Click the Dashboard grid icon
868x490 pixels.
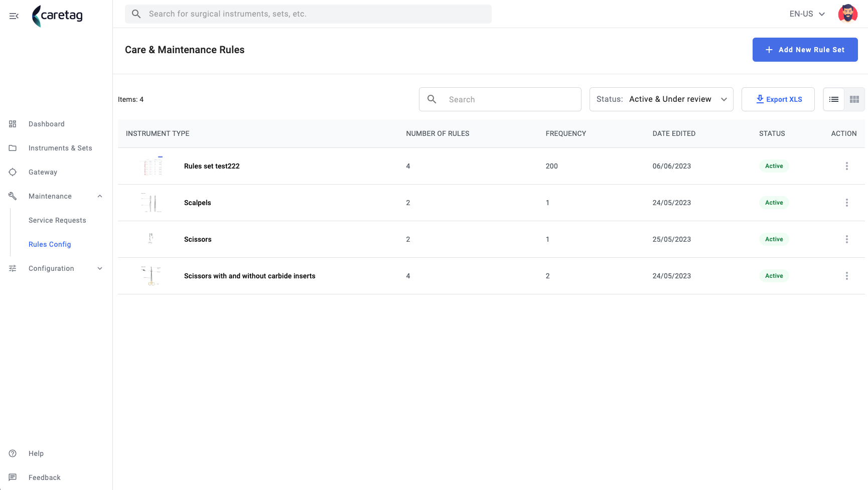click(13, 124)
